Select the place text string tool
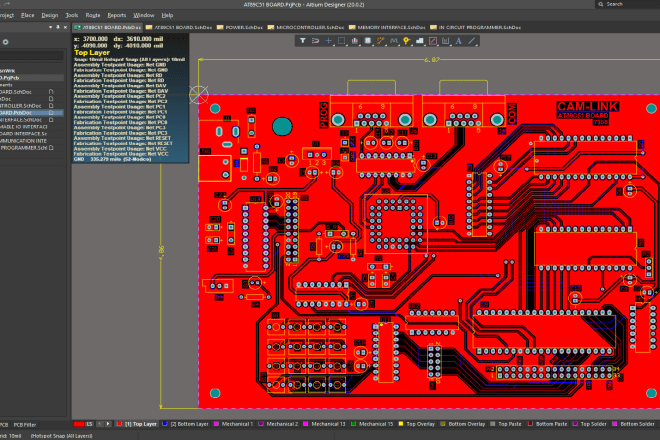 pyautogui.click(x=459, y=41)
